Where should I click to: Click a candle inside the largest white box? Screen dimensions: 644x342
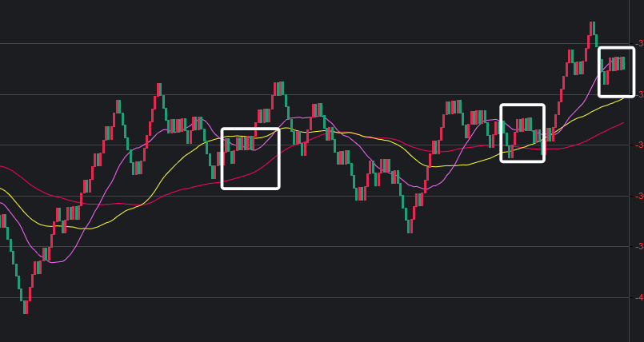point(240,144)
